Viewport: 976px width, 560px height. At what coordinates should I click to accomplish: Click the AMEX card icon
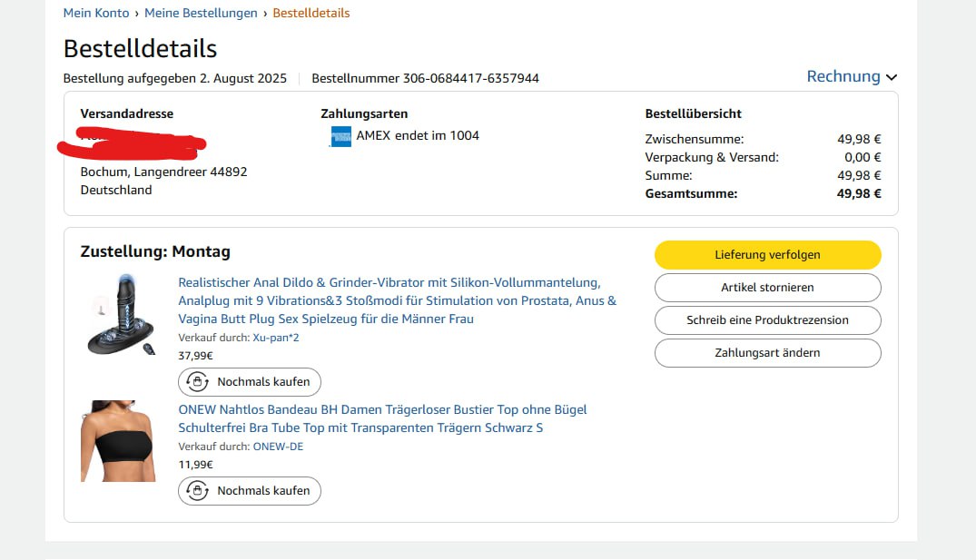pyautogui.click(x=340, y=137)
